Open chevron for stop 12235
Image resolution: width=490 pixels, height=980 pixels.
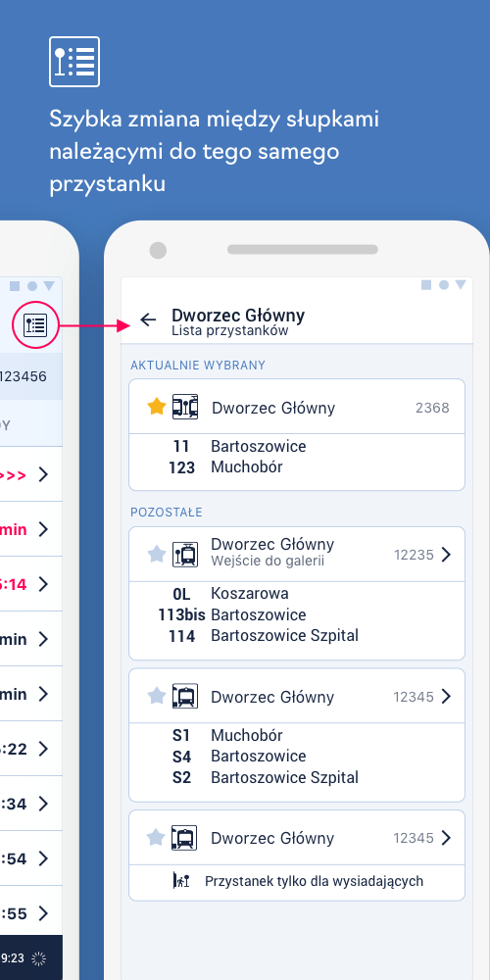pyautogui.click(x=446, y=555)
